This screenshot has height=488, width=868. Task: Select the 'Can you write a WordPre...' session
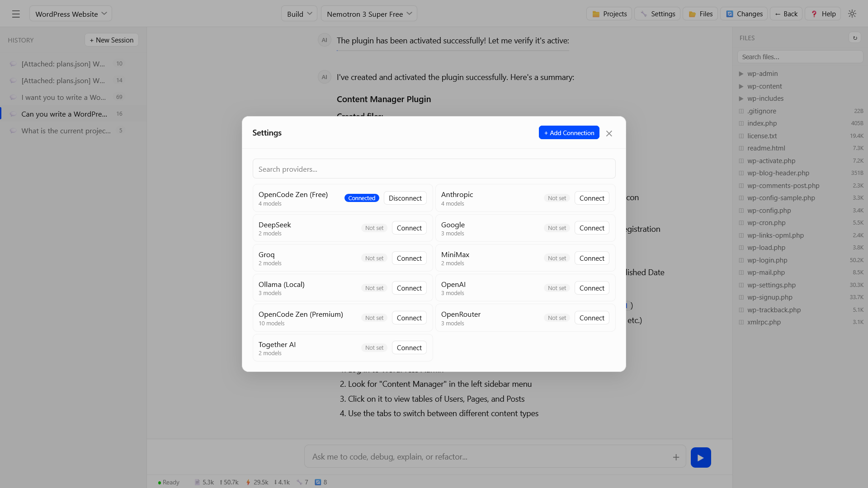point(73,114)
